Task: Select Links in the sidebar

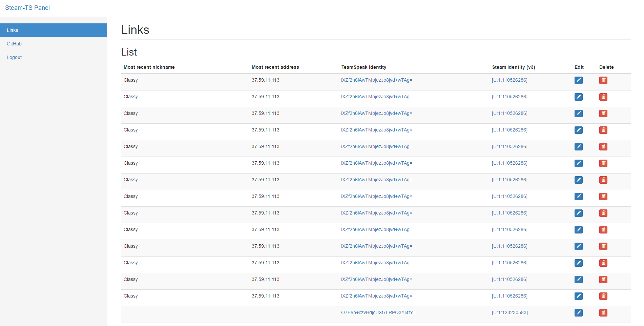Action: click(x=54, y=30)
